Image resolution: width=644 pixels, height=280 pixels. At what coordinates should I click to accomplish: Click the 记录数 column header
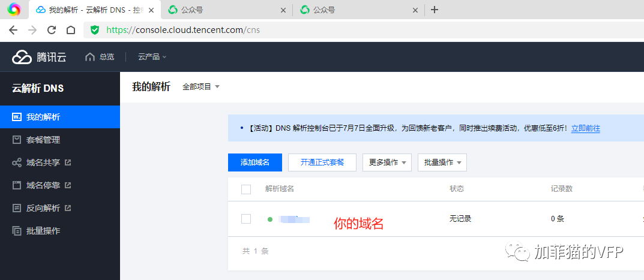coord(561,189)
